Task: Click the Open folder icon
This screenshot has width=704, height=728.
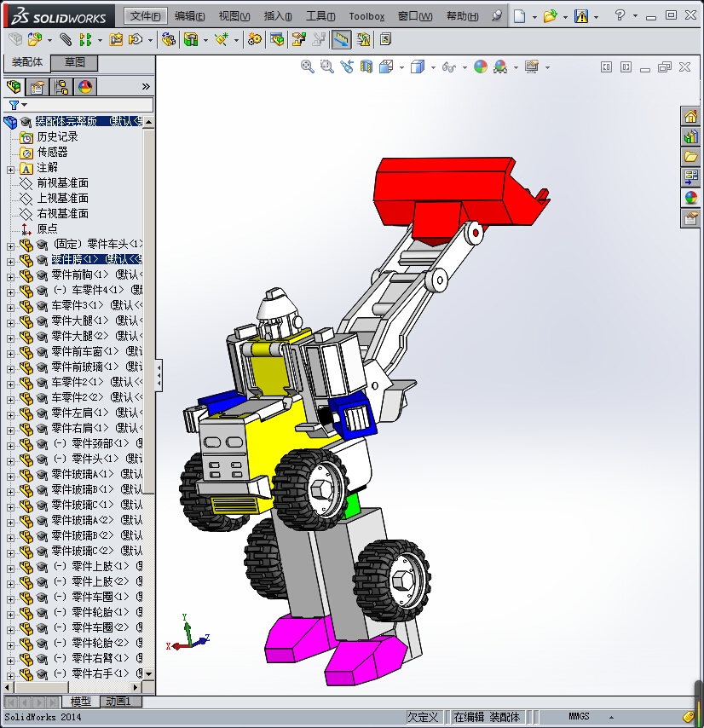Action: click(551, 16)
